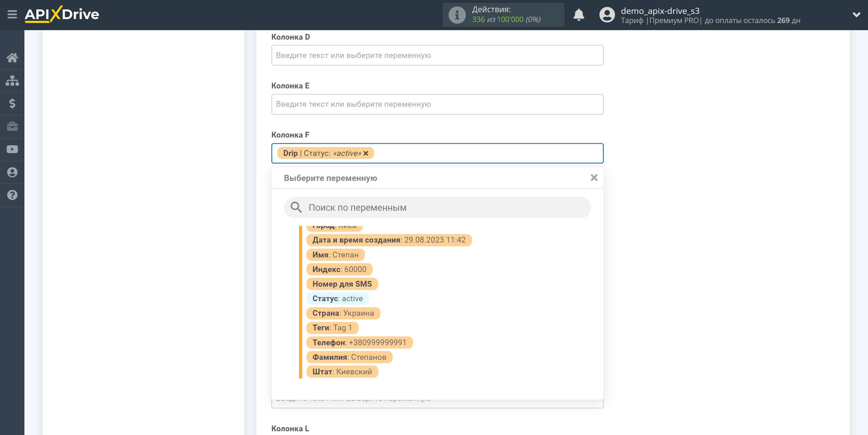Click the ApiX-Drive logo
868x435 pixels.
[x=62, y=15]
